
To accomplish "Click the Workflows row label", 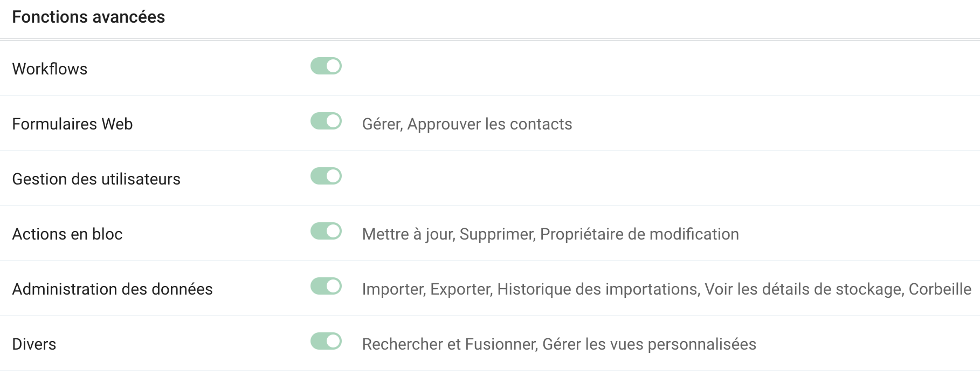I will (x=50, y=69).
